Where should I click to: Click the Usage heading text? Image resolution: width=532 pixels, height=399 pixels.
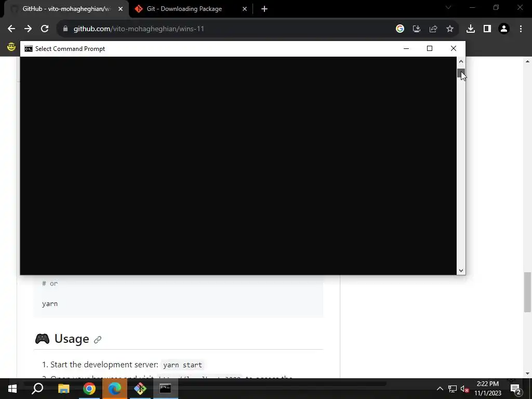pos(72,339)
